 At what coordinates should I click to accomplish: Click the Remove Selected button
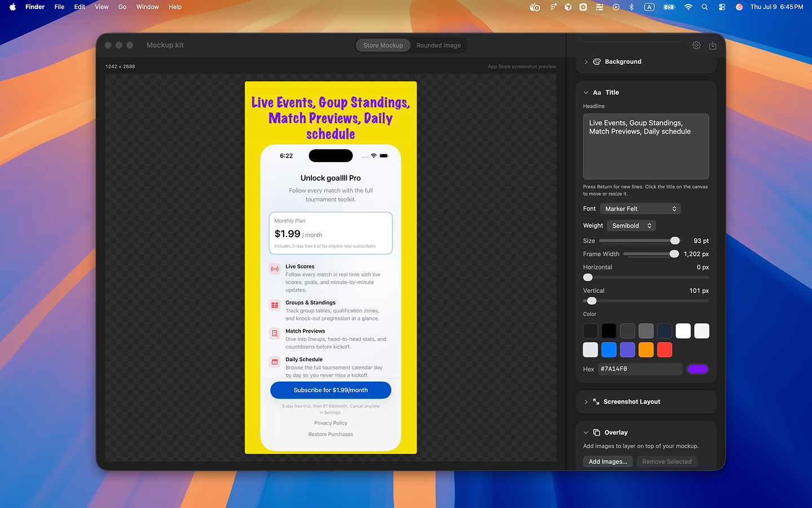tap(667, 462)
